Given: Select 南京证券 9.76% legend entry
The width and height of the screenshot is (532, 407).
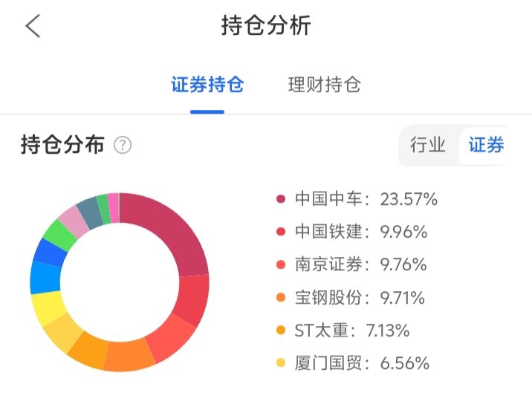Looking at the screenshot, I should tap(361, 264).
